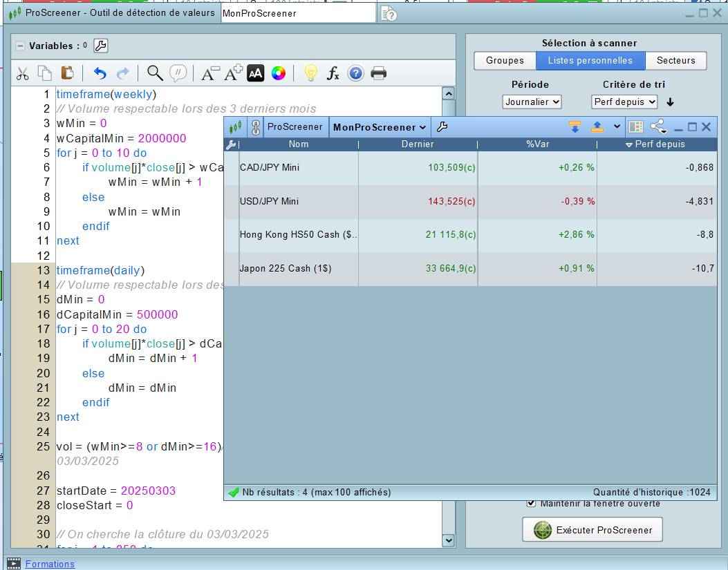This screenshot has height=570, width=728.
Task: Open variables settings wrench icon
Action: coord(101,46)
